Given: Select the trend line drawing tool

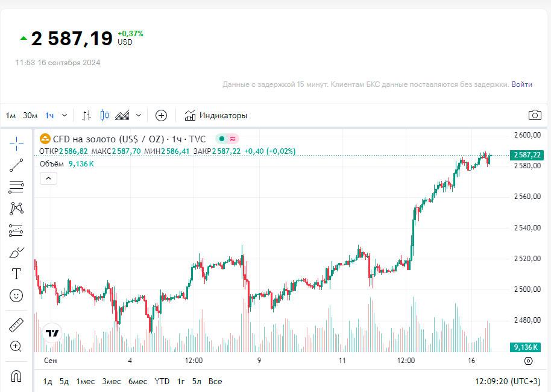Looking at the screenshot, I should click(x=16, y=165).
